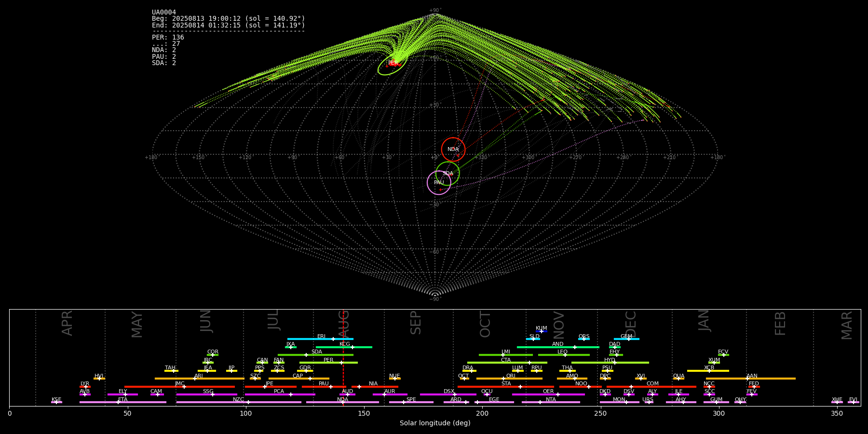Select the cyan ERI shower bar

click(x=320, y=339)
